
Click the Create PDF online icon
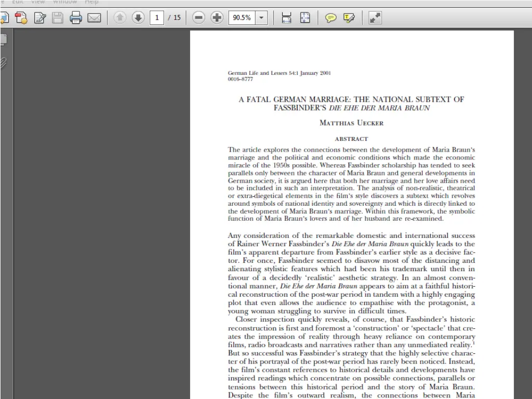pos(21,18)
